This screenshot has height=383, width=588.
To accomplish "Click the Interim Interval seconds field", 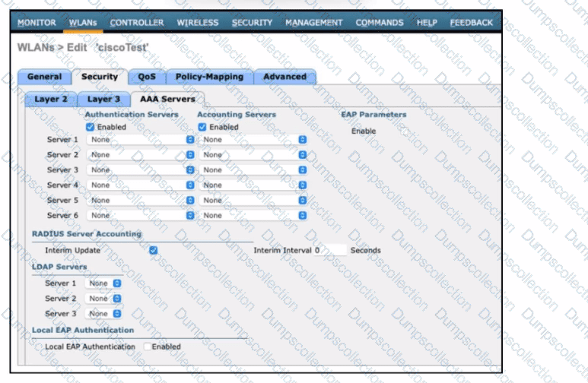I will [x=329, y=250].
